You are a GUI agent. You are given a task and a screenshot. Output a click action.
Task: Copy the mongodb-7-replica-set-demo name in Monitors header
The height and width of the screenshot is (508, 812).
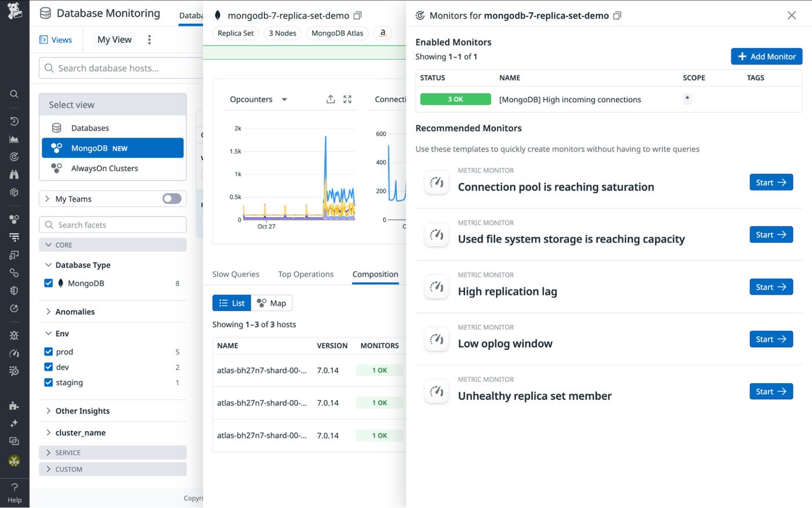click(617, 16)
